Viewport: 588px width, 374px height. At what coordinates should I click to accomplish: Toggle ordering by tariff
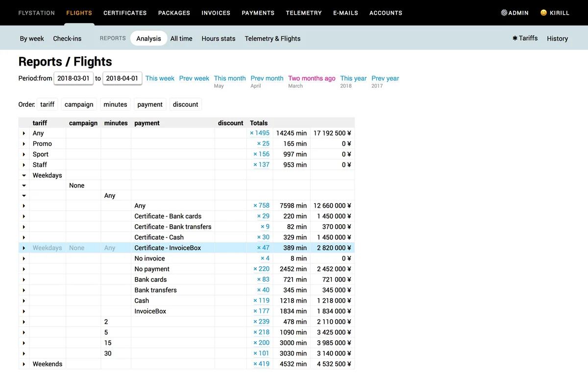[x=47, y=104]
